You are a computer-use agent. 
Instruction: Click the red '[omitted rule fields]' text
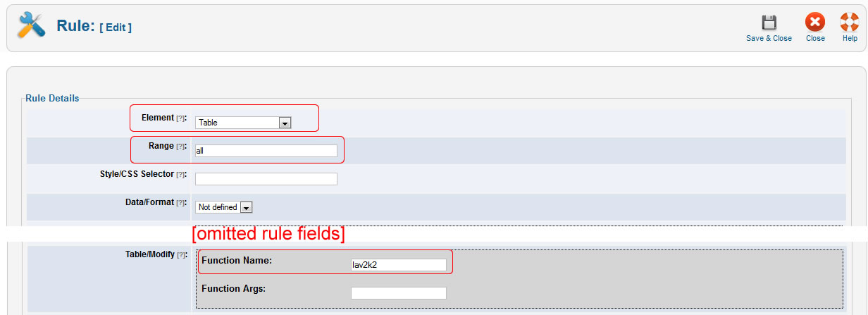[268, 234]
